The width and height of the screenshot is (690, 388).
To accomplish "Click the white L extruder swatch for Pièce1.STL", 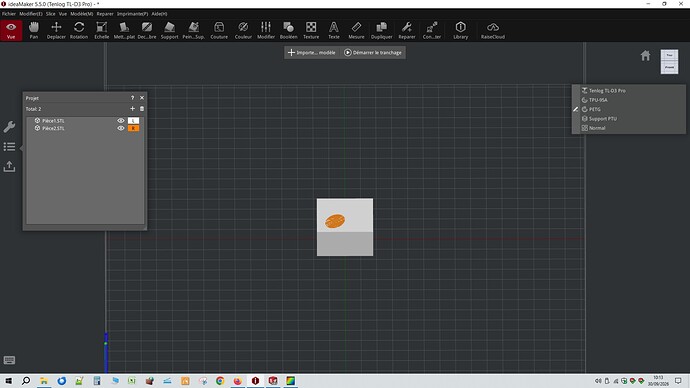I will pos(133,121).
